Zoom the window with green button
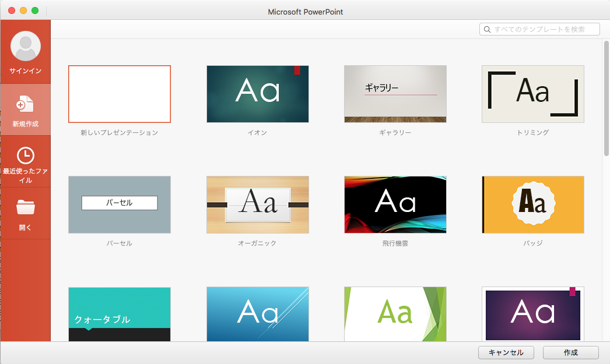Screen dimensions: 610x364 click(35, 11)
